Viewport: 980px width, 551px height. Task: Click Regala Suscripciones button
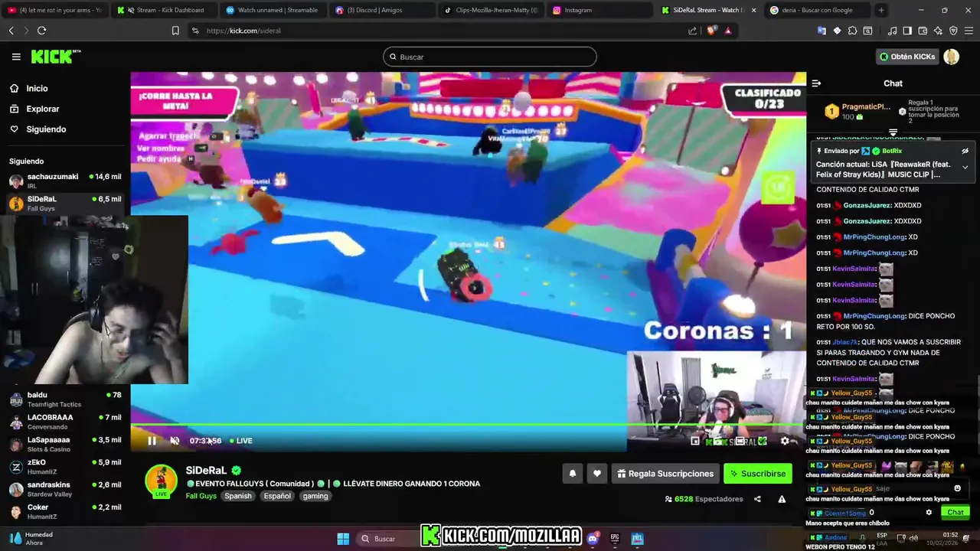[665, 474]
